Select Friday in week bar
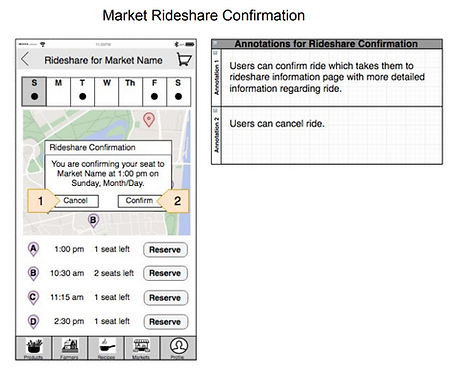453x375 pixels. pos(154,92)
